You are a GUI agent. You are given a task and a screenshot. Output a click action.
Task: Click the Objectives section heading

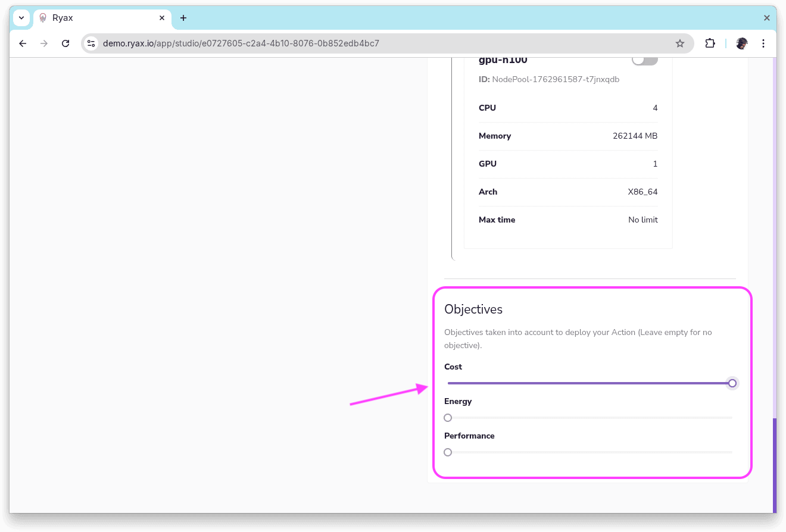coord(473,309)
